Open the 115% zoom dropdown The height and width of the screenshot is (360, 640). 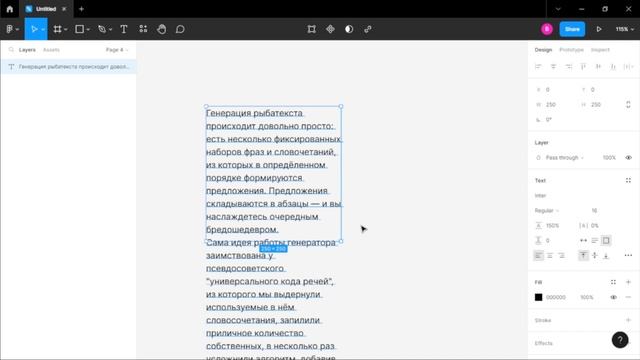(x=624, y=29)
